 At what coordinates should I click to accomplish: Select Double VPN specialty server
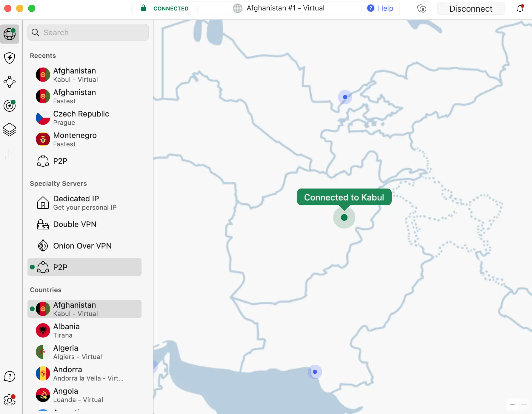(84, 224)
